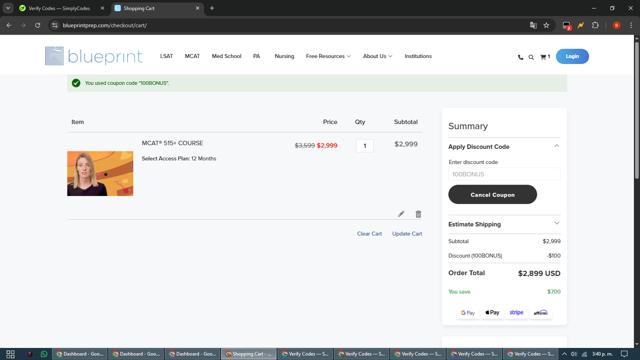The height and width of the screenshot is (360, 640).
Task: Open the MCAT 515+ COURSE product link
Action: (172, 143)
